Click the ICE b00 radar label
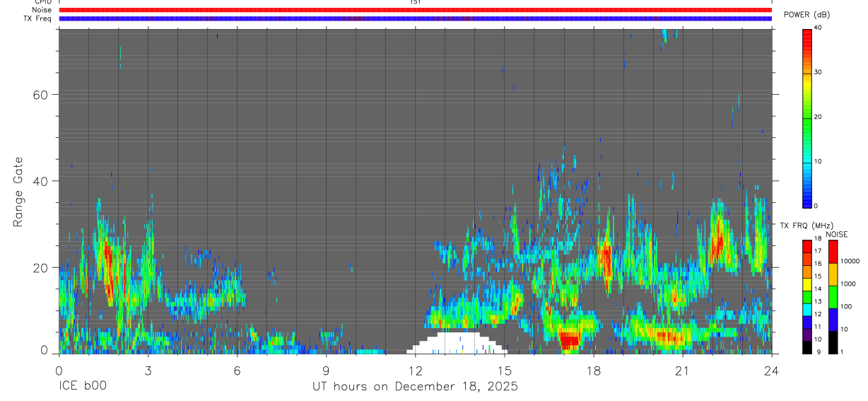 83,387
